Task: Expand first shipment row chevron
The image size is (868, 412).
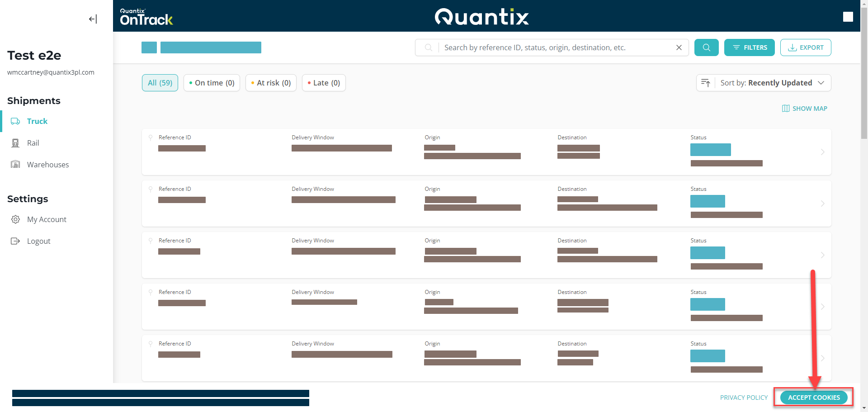Action: [822, 152]
